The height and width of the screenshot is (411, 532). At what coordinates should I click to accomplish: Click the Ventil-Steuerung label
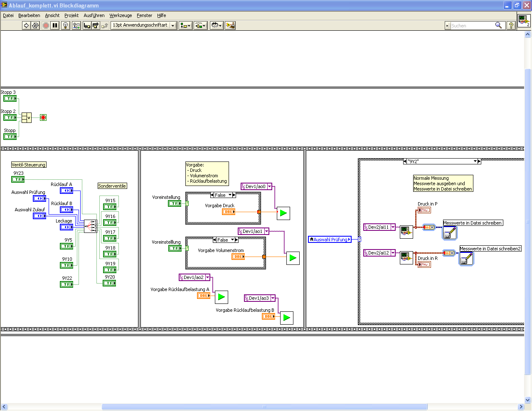pyautogui.click(x=28, y=165)
